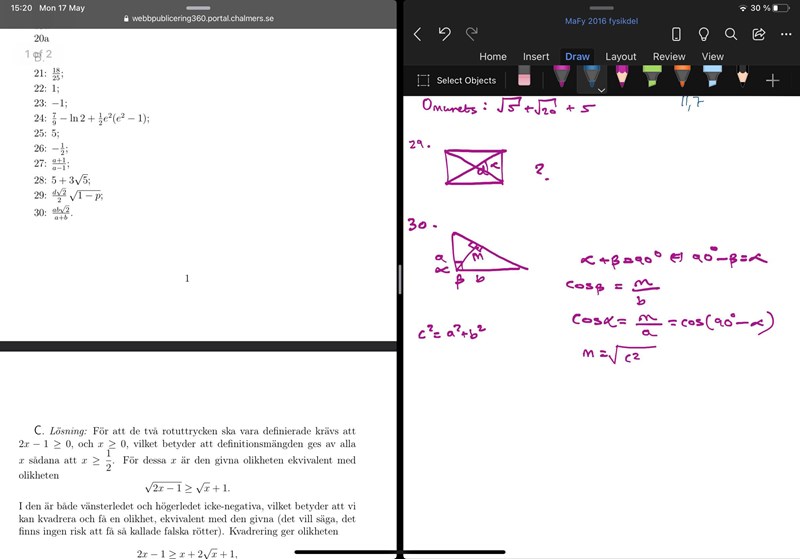Viewport: 800px width, 559px height.
Task: Open the Review tab
Action: (669, 57)
